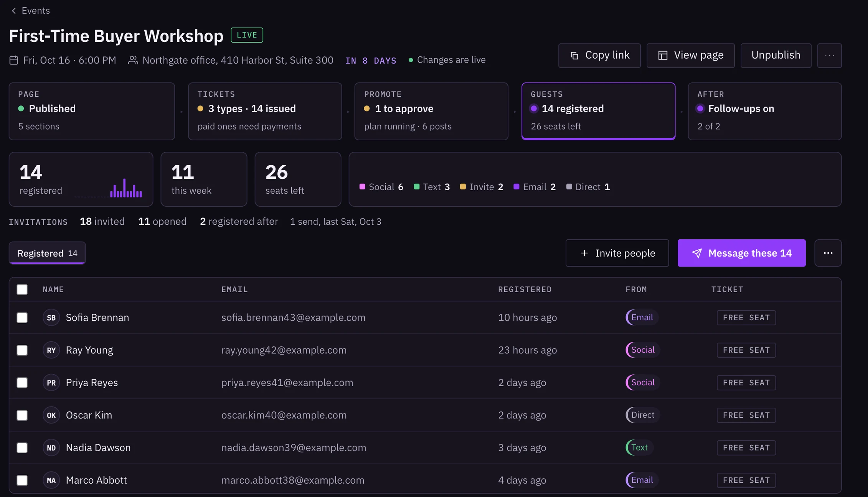
Task: Click the Message these 14 button
Action: click(741, 253)
